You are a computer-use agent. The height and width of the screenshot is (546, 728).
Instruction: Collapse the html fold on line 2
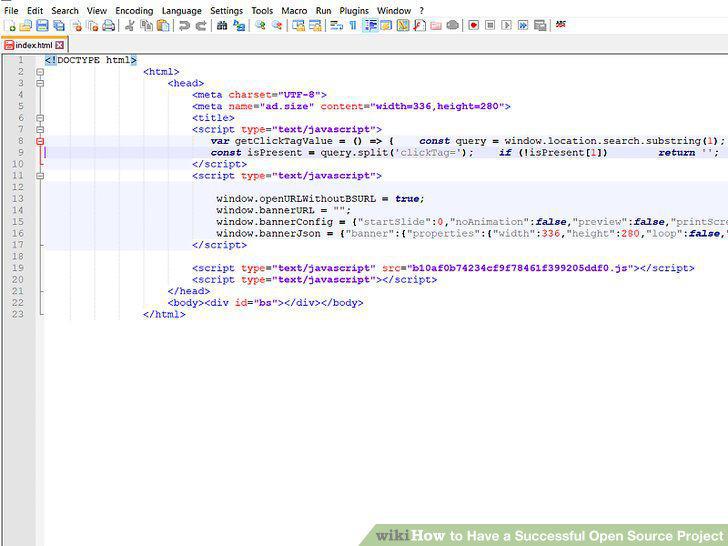pyautogui.click(x=40, y=72)
